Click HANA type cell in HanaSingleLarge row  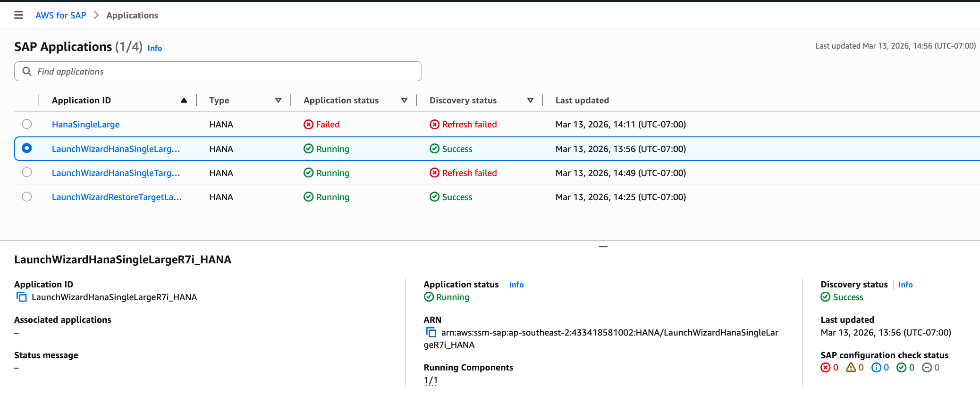point(221,124)
